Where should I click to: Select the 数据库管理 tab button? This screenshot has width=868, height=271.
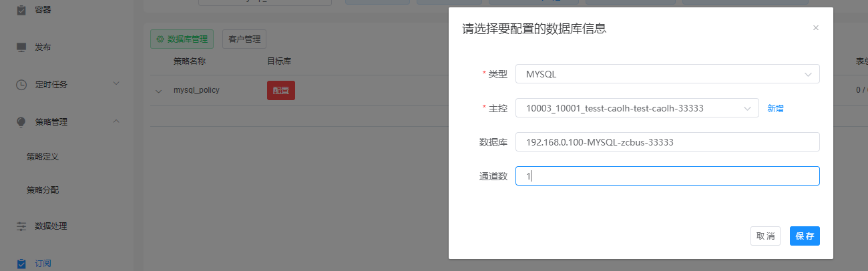[182, 39]
